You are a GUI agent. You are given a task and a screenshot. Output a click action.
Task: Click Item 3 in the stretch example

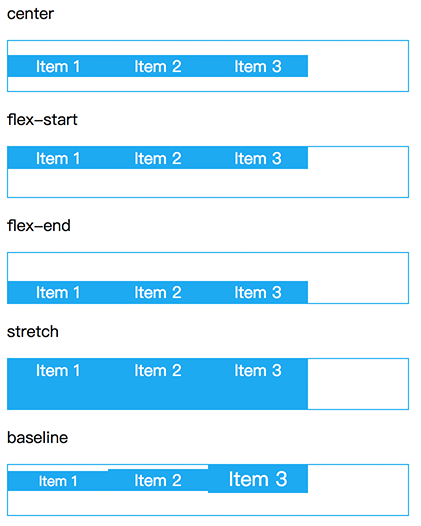[258, 384]
